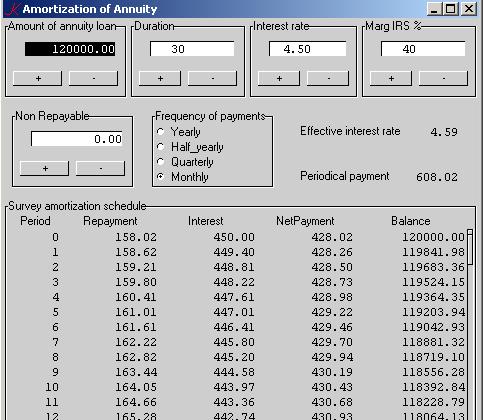Click the Repayment column header
Screen dimensions: 483x420
click(110, 221)
